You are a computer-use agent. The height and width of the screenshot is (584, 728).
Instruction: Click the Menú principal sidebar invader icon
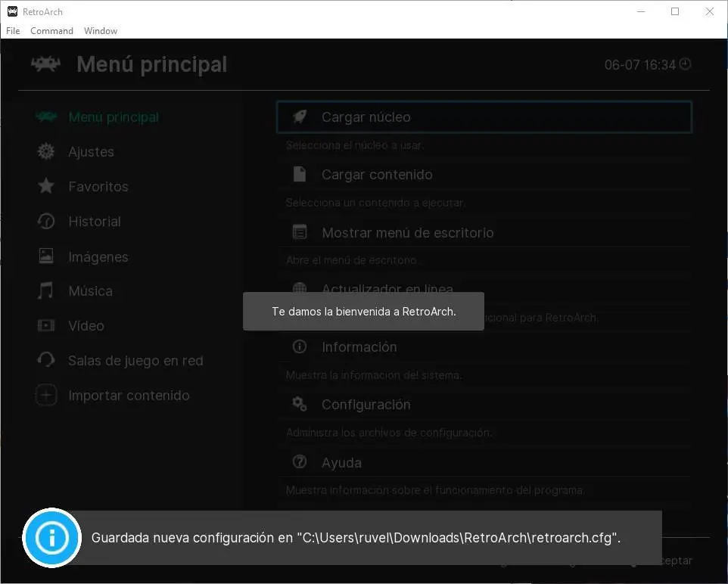[46, 116]
